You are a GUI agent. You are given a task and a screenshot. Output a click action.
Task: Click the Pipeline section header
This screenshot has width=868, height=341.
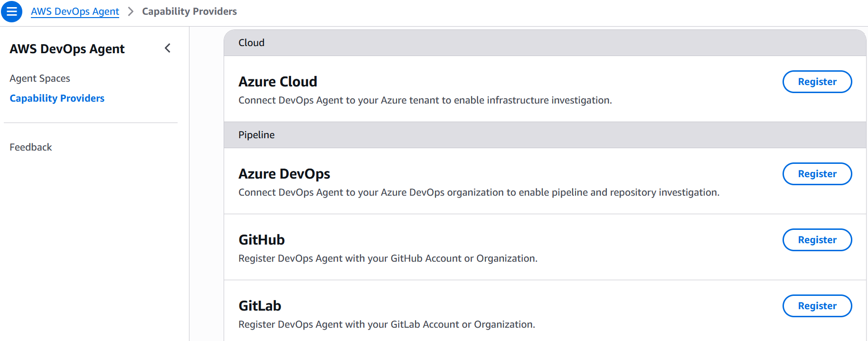pyautogui.click(x=545, y=135)
